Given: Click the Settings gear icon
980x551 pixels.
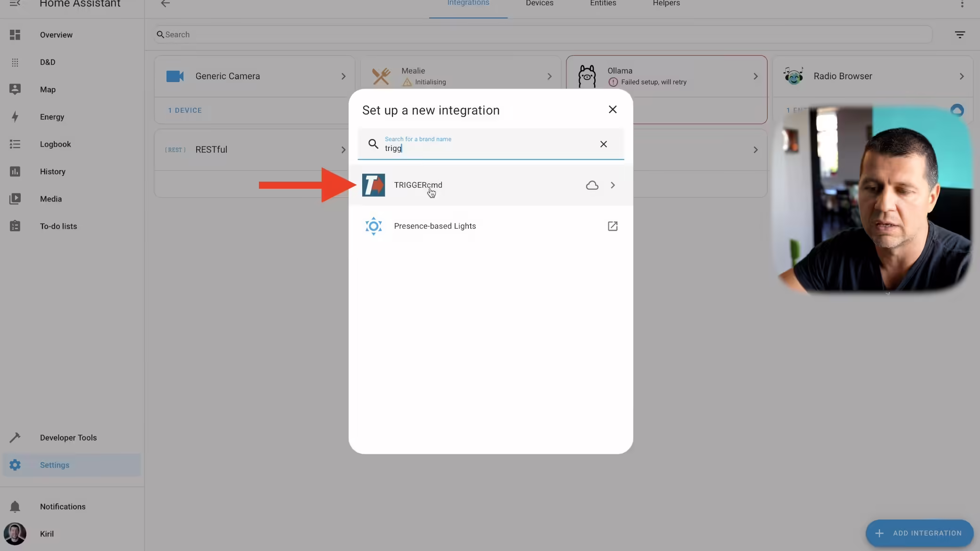Looking at the screenshot, I should [15, 465].
